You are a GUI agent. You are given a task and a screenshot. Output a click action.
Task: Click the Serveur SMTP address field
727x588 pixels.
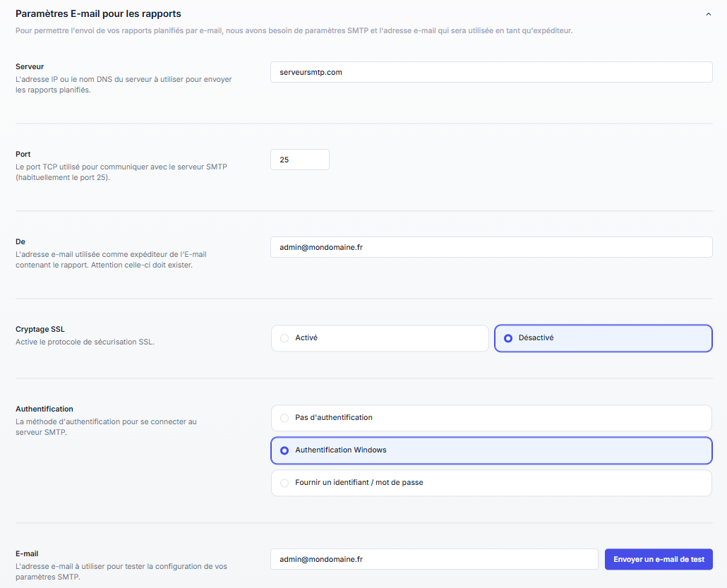pyautogui.click(x=491, y=72)
